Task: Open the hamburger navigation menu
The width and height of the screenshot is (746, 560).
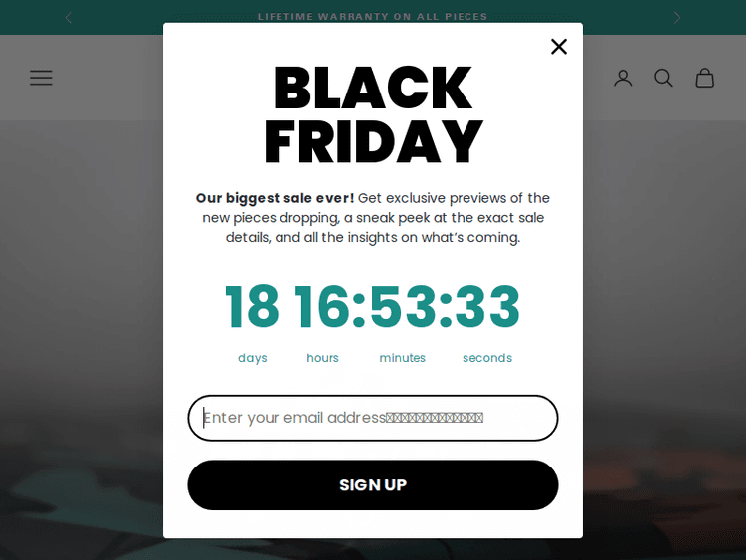Action: pos(41,78)
